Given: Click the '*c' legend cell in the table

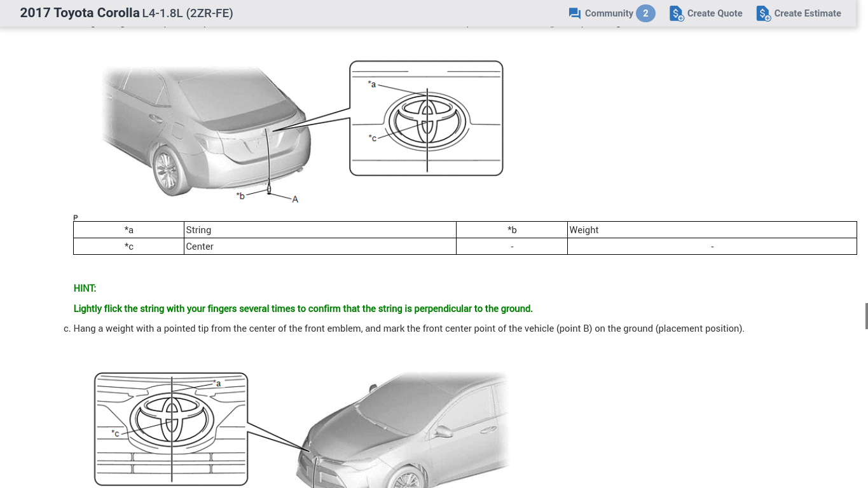Looking at the screenshot, I should pyautogui.click(x=129, y=247).
